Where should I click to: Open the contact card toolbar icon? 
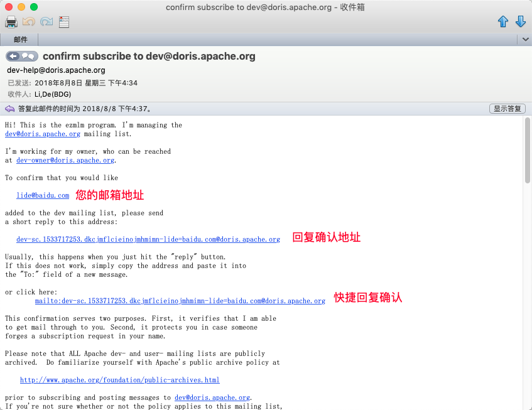point(64,22)
